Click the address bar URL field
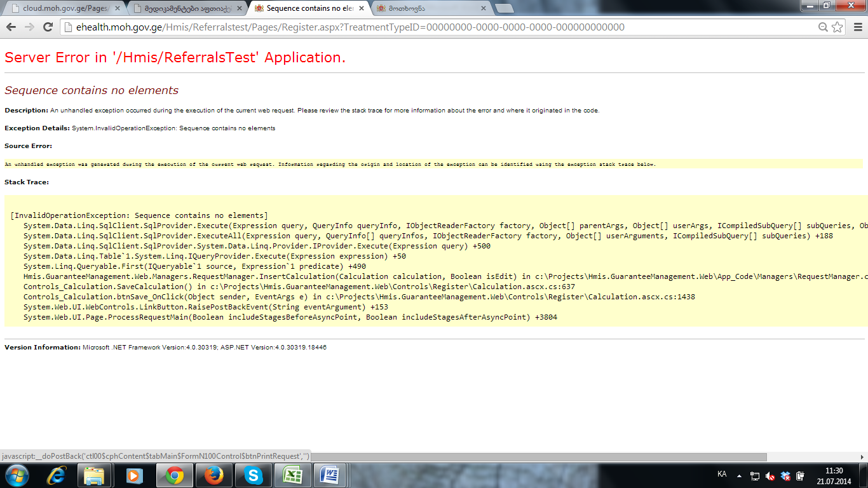The height and width of the screenshot is (488, 868). tap(438, 27)
